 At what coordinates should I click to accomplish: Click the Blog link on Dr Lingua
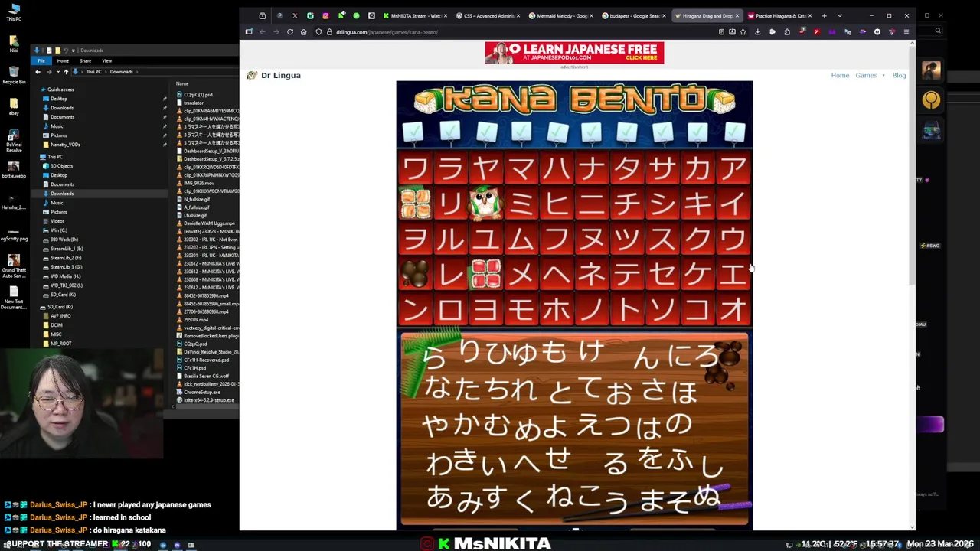(x=899, y=75)
